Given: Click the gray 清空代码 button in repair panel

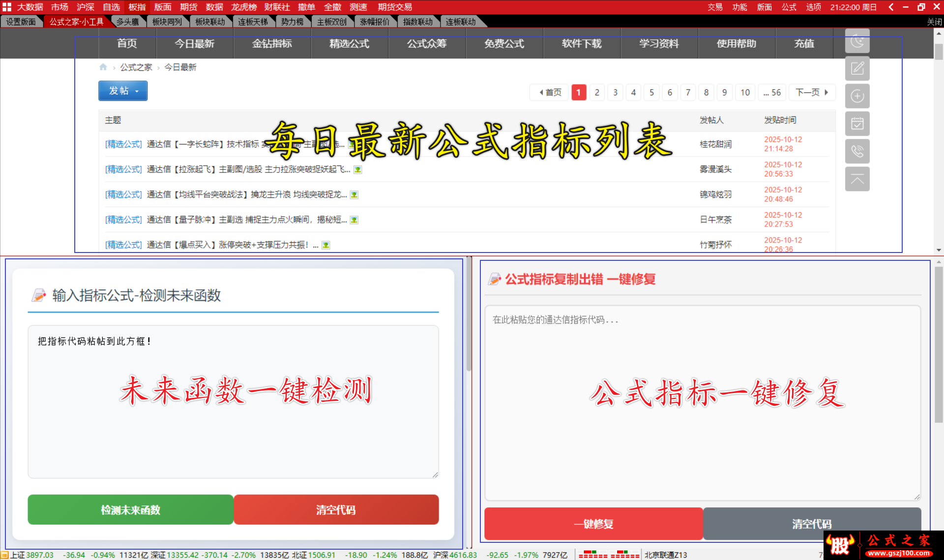Looking at the screenshot, I should [812, 524].
